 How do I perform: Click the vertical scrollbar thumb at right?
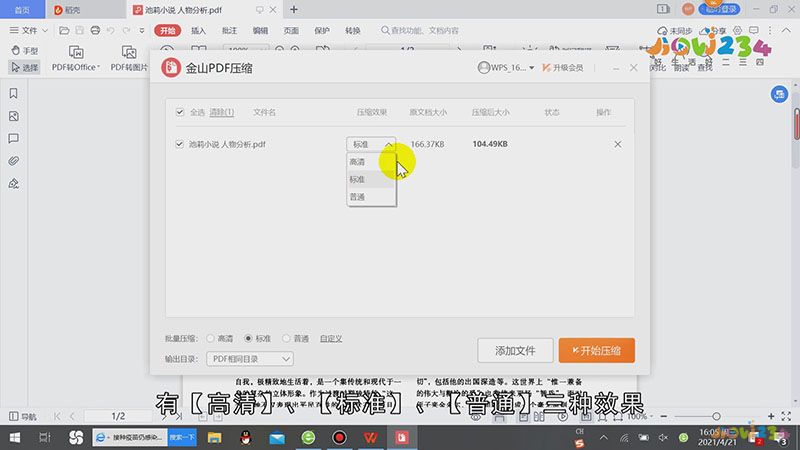(796, 122)
